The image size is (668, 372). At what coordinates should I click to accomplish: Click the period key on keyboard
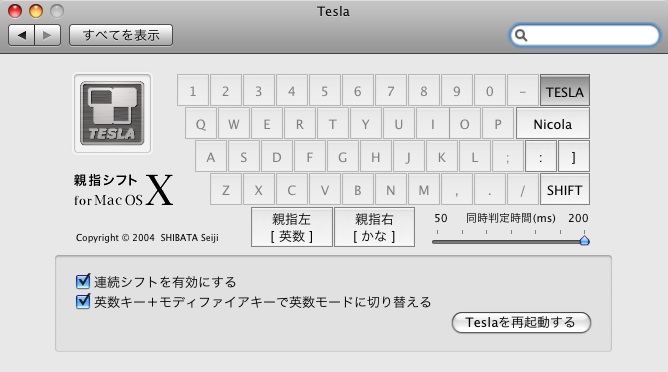tap(490, 190)
